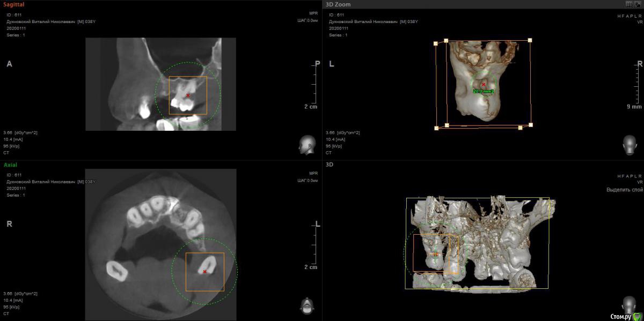Click the red cross marker in 3D Zoom view

(x=484, y=84)
